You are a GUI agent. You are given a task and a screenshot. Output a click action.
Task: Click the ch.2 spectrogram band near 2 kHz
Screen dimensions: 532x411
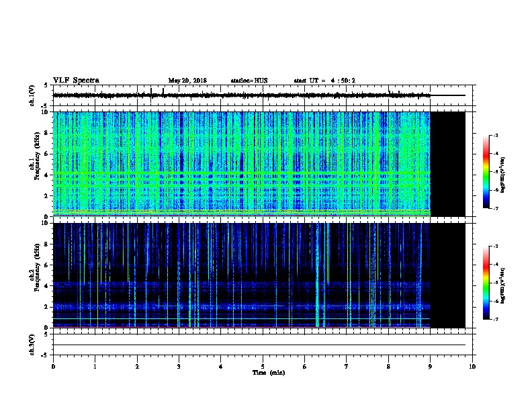[242, 306]
